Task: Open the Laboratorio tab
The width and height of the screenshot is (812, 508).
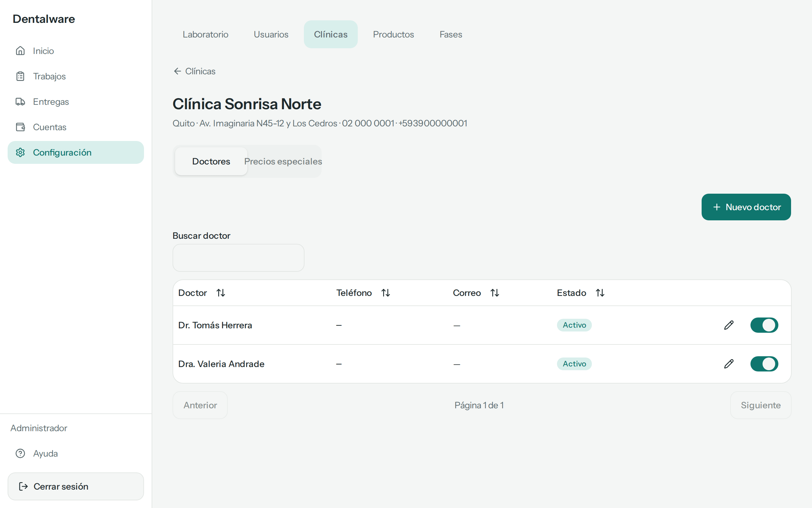Action: coord(205,34)
